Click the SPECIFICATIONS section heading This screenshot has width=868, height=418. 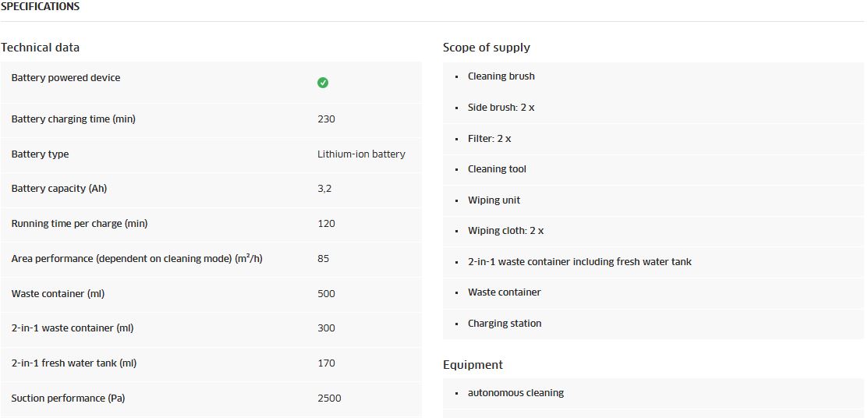pos(40,7)
